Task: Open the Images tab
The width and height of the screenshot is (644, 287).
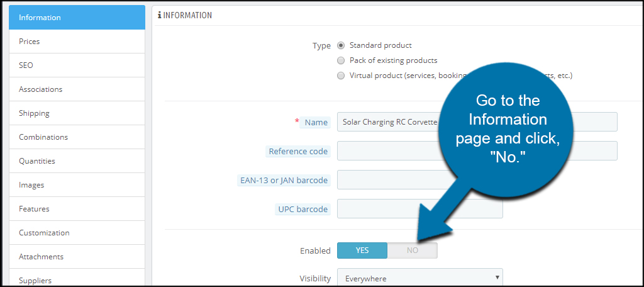Action: tap(77, 185)
